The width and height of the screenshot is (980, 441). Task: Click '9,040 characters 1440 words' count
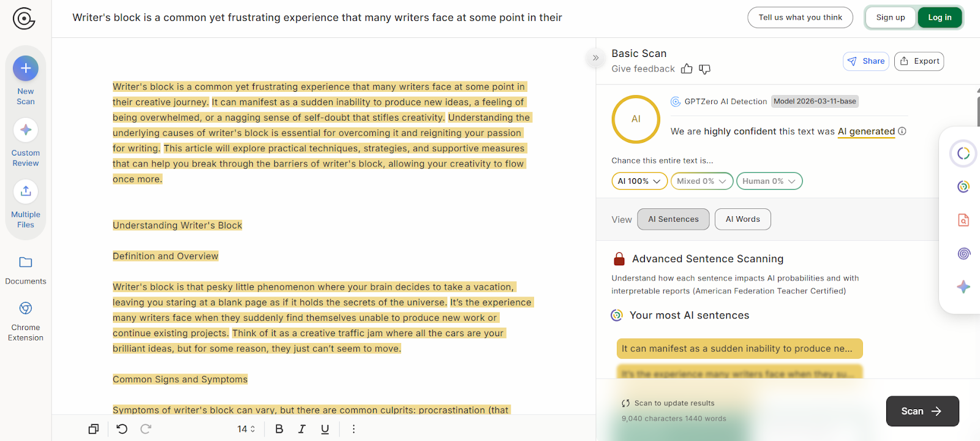674,419
